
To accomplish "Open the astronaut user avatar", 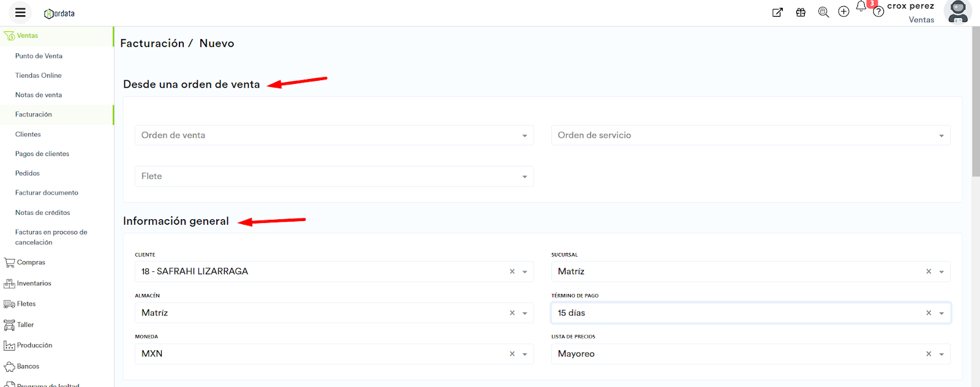I will (958, 12).
